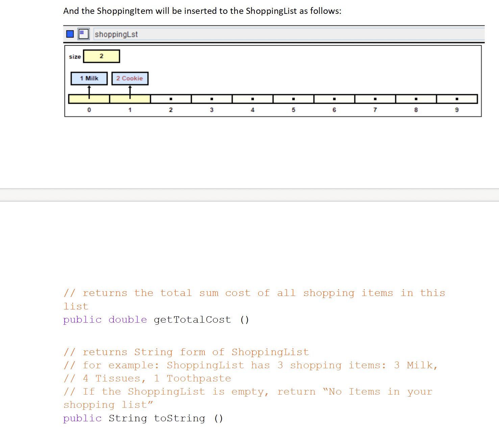Screen dimensions: 499x448
Task: Select array cell at index 1
Action: [130, 99]
